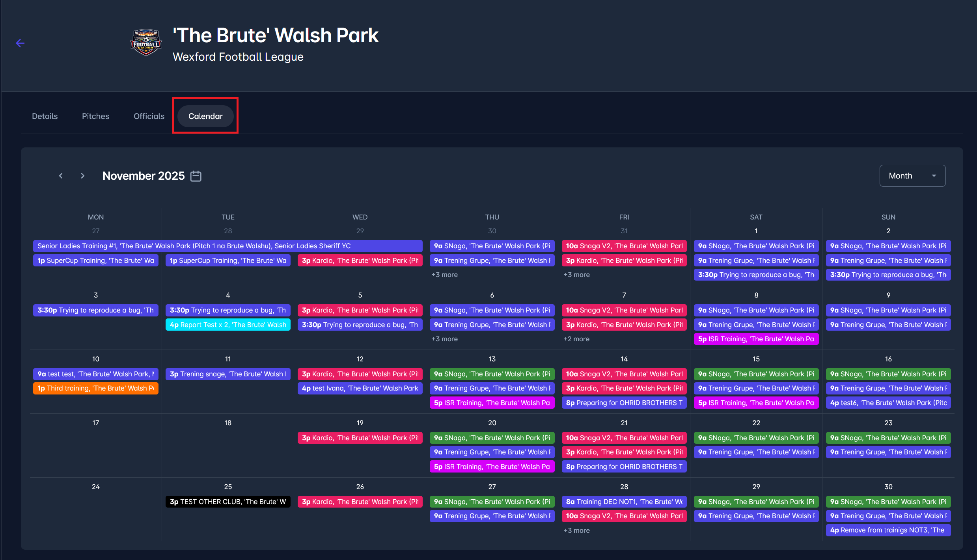Expand +3 more events on Thursday 30
977x560 pixels.
(x=444, y=275)
